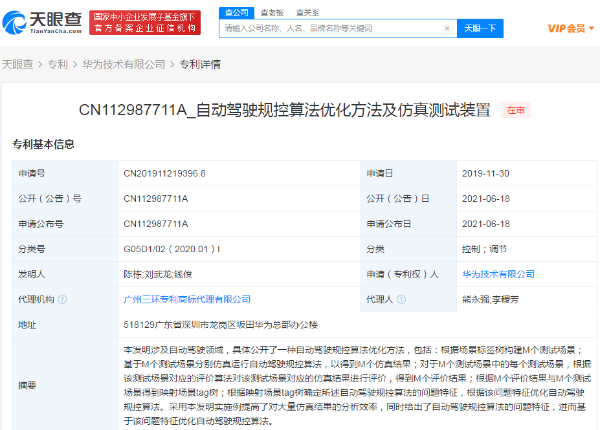The height and width of the screenshot is (430, 600).
Task: Select the 查公司 tab
Action: click(236, 13)
